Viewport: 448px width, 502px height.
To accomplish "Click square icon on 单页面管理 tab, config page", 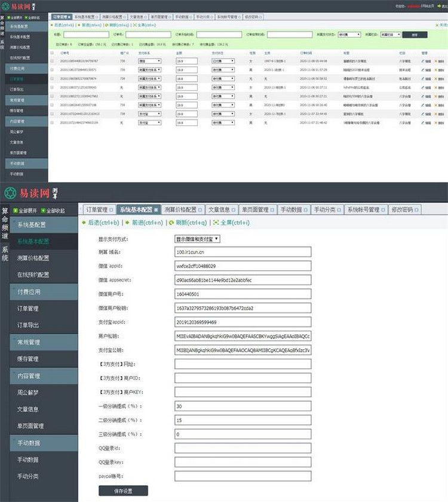I will coord(272,210).
